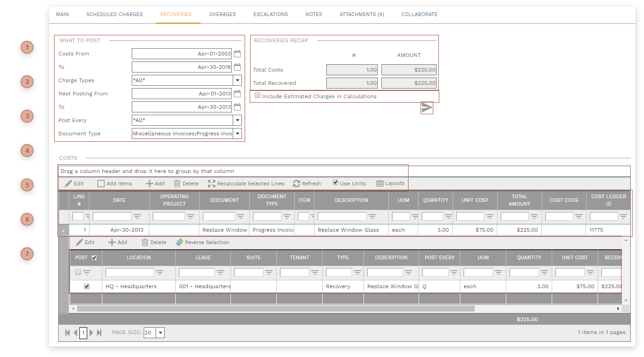
Task: Click the send arrow icon in Recoveries Recap
Action: point(427,108)
